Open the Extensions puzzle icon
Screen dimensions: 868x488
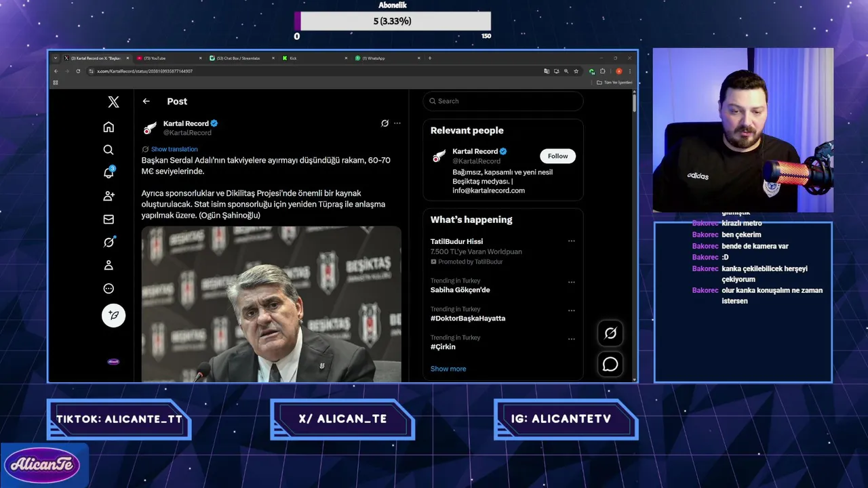point(602,71)
